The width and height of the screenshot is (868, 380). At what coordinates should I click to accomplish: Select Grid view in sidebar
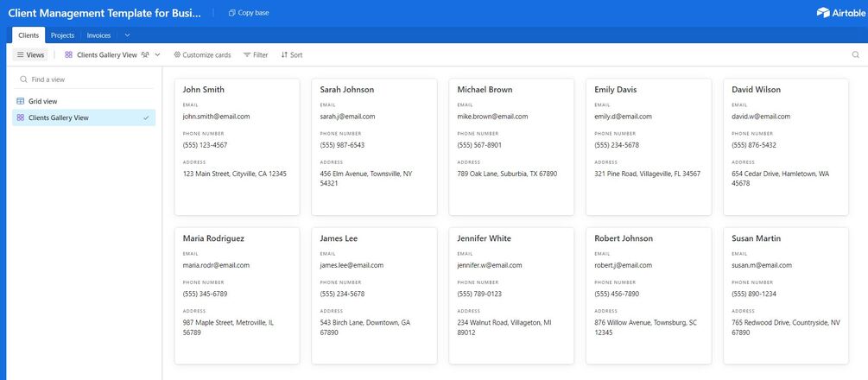84,101
